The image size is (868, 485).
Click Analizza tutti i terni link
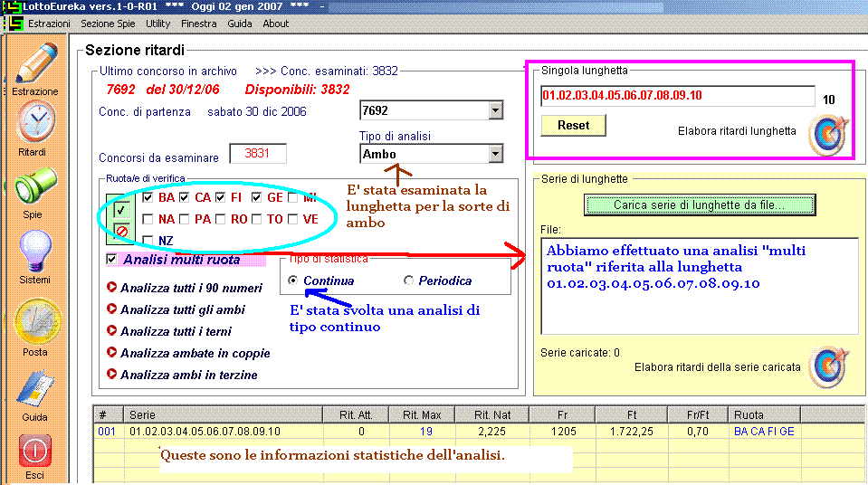click(x=176, y=331)
